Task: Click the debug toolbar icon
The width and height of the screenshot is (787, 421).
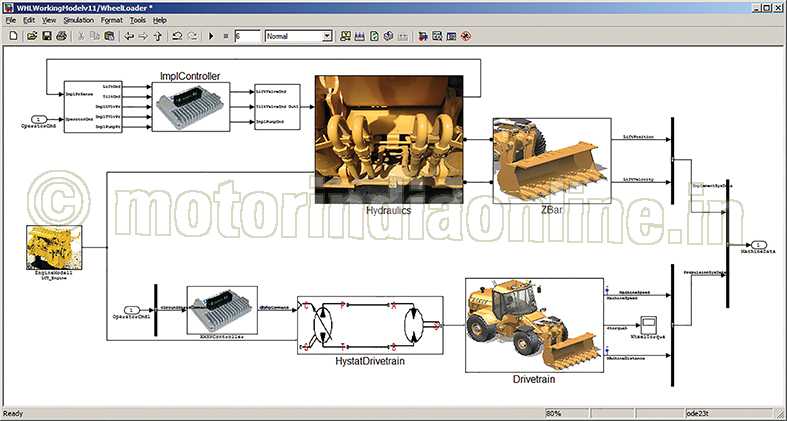Action: click(437, 36)
